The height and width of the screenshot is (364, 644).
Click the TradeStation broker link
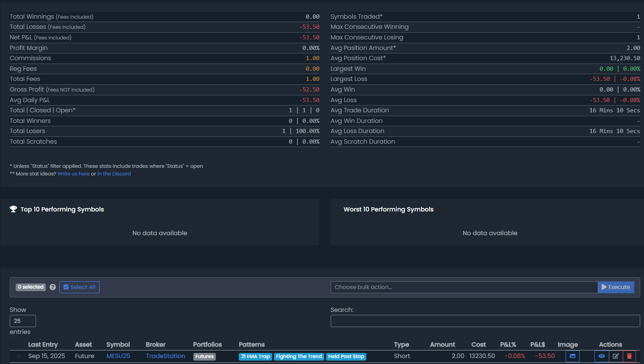pos(165,356)
